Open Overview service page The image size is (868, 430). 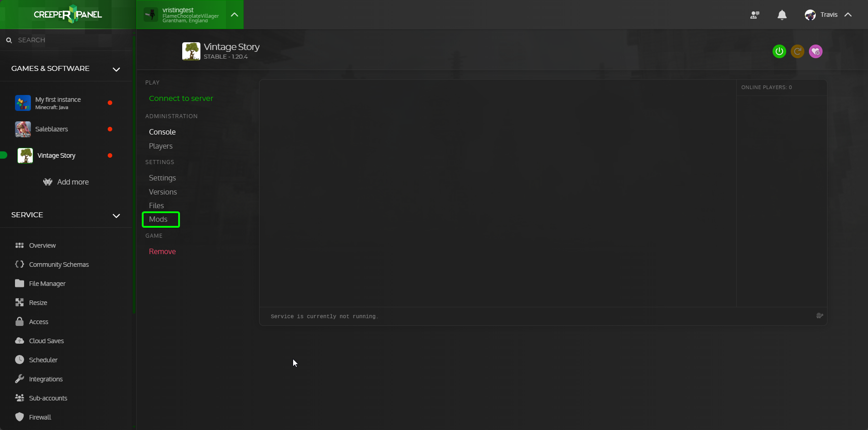(42, 245)
